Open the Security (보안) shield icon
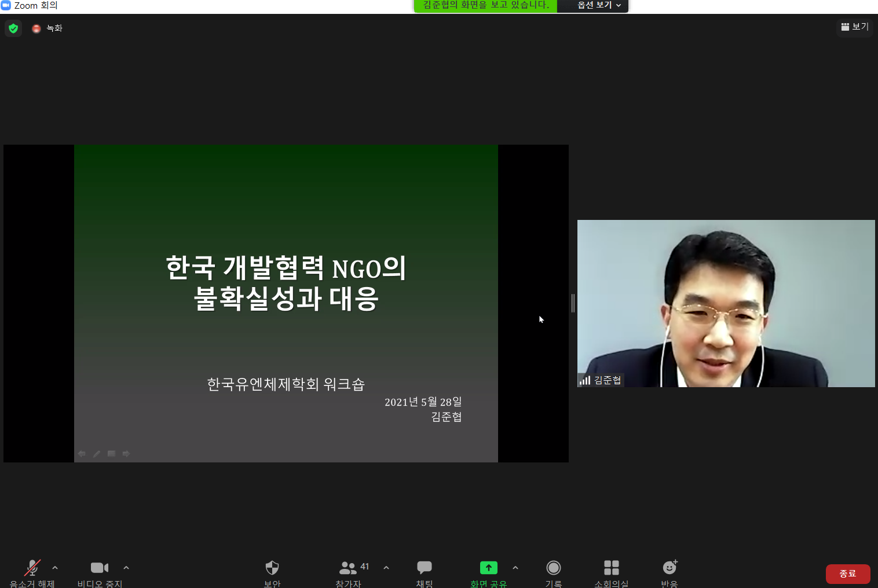Image resolution: width=878 pixels, height=588 pixels. click(272, 568)
